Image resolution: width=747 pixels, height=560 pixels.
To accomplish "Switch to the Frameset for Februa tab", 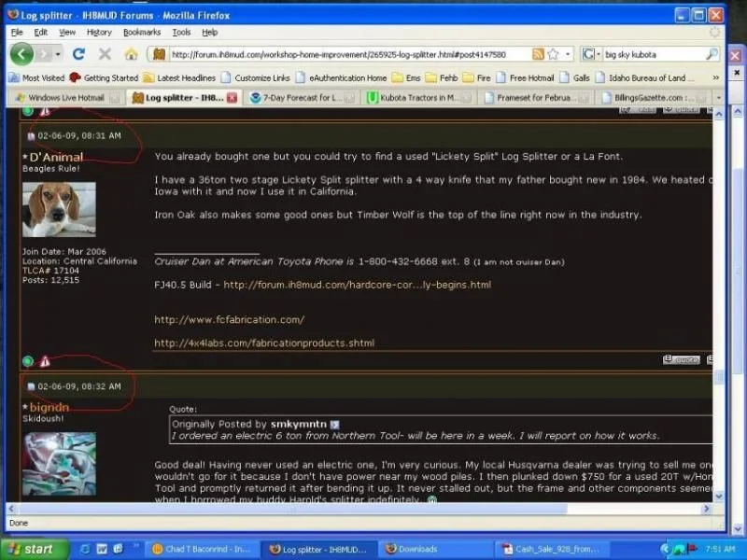I will [x=534, y=98].
